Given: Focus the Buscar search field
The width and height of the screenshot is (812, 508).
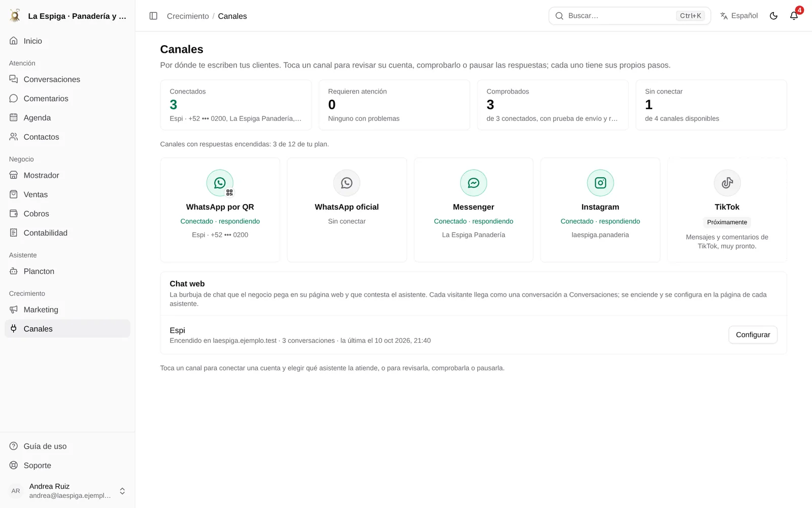Looking at the screenshot, I should coord(629,16).
